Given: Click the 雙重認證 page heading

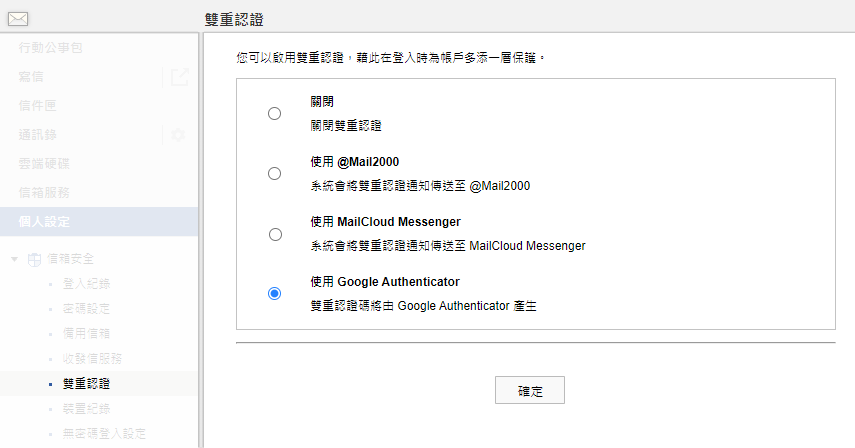Looking at the screenshot, I should tap(234, 20).
